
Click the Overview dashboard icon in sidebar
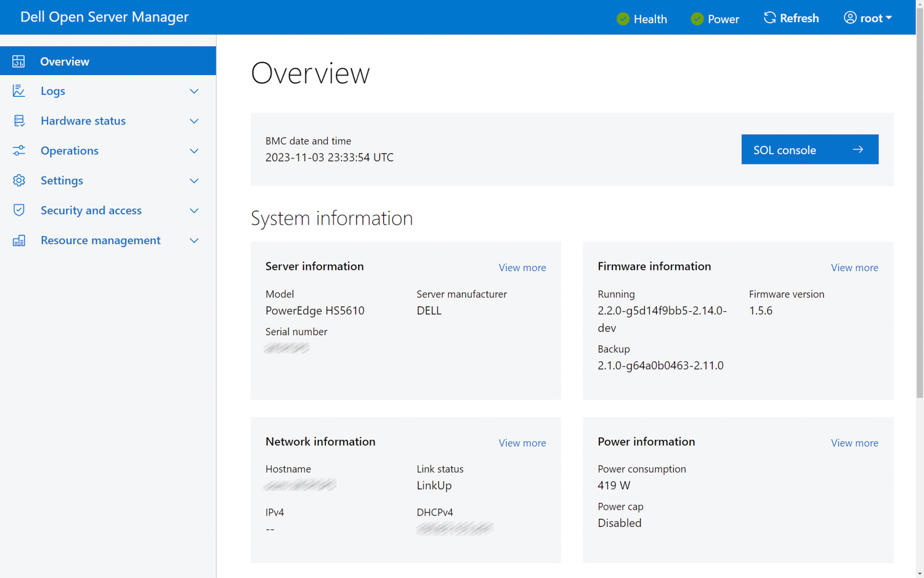tap(18, 61)
